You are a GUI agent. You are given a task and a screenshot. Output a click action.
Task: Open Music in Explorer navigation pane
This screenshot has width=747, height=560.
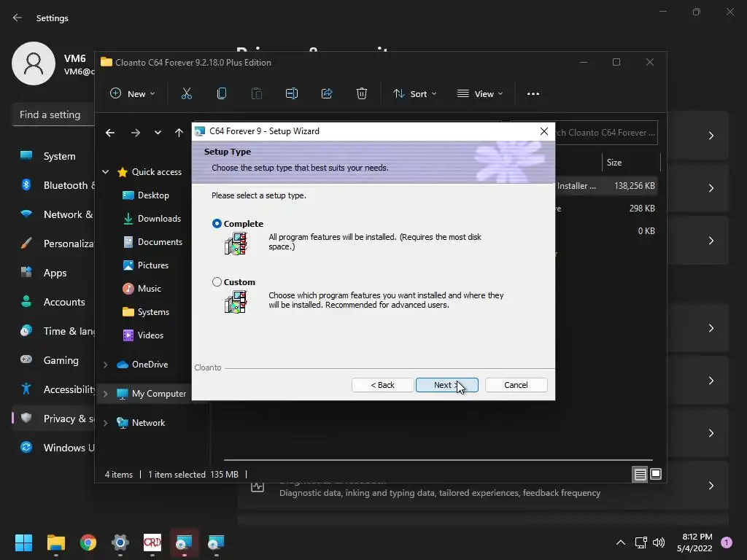142,289
